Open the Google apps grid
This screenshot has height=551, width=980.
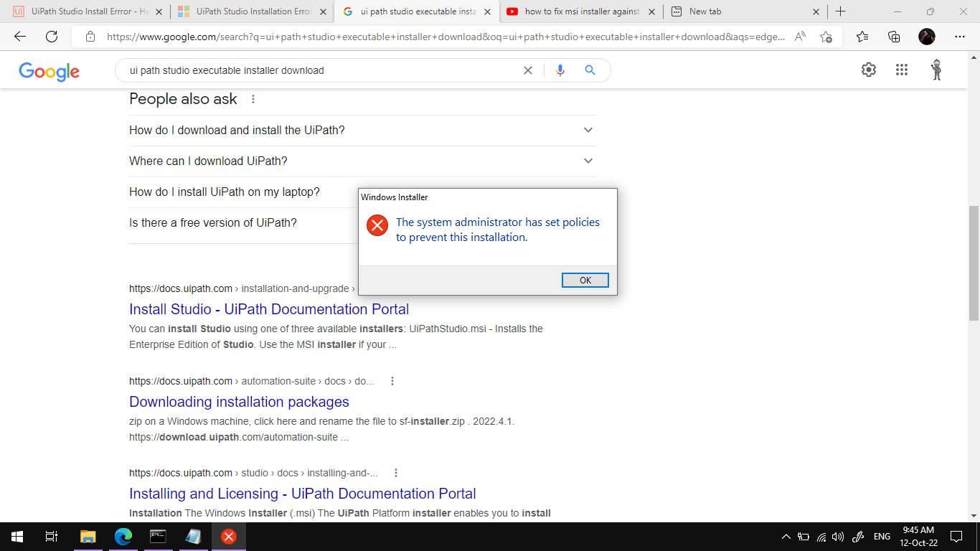coord(902,70)
